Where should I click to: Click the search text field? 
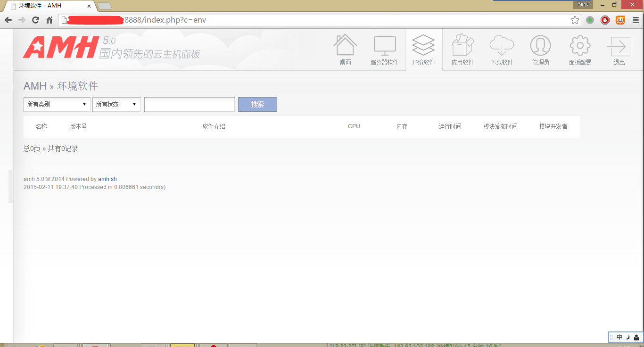tap(189, 104)
